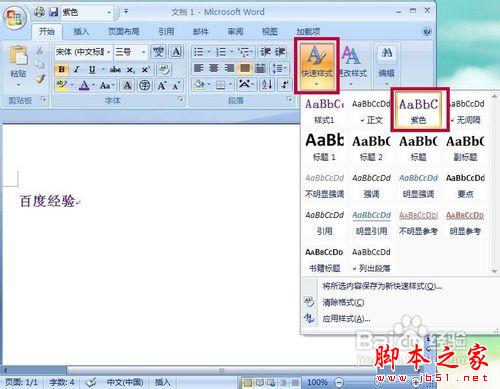
Task: Switch to the 插入 ribbon tab
Action: [81, 32]
